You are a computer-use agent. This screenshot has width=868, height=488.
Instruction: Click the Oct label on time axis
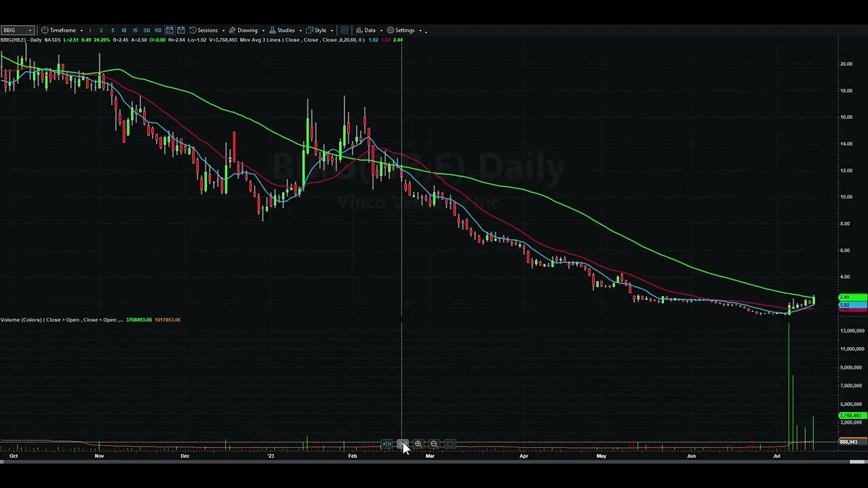[14, 456]
